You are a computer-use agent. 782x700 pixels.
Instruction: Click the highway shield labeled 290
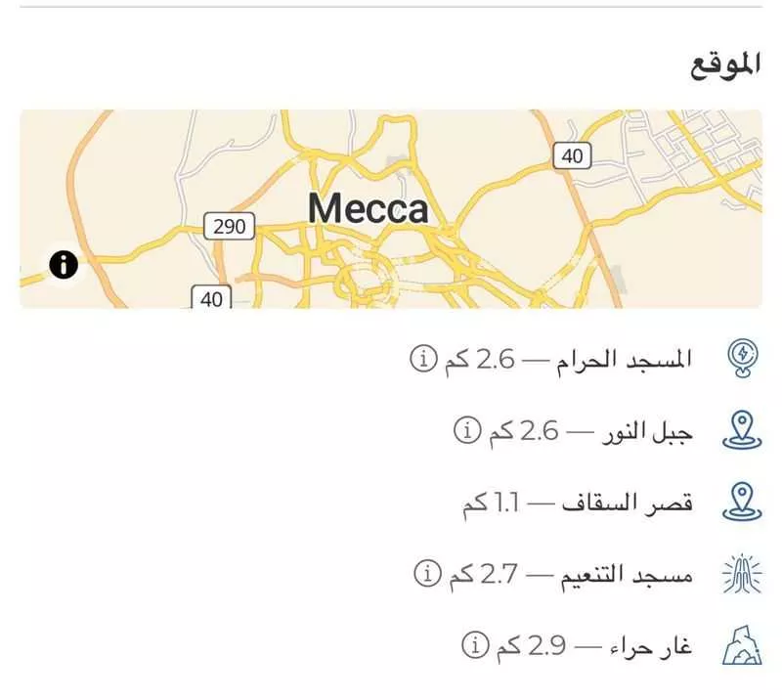(227, 228)
